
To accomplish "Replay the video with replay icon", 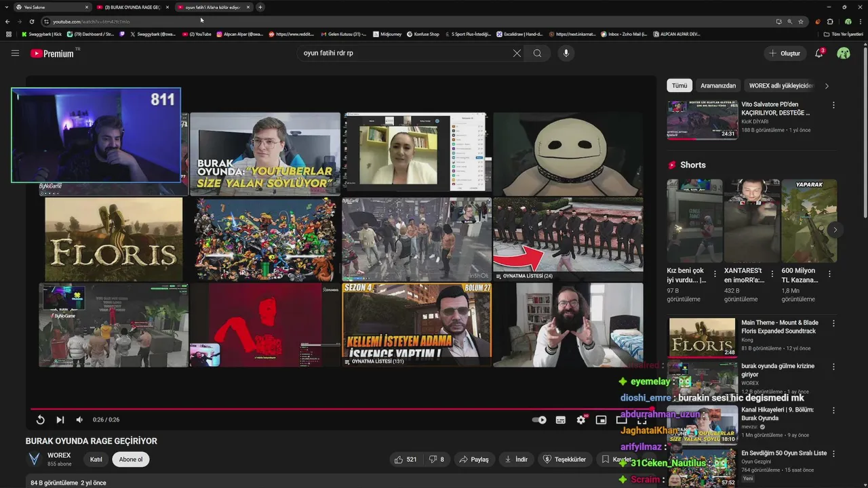I will 40,420.
